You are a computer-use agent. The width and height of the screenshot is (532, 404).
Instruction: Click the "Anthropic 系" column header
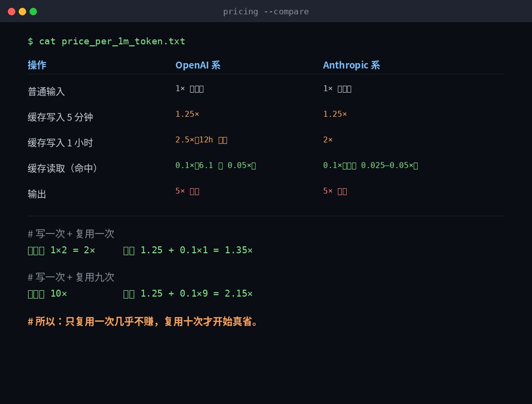click(x=352, y=65)
